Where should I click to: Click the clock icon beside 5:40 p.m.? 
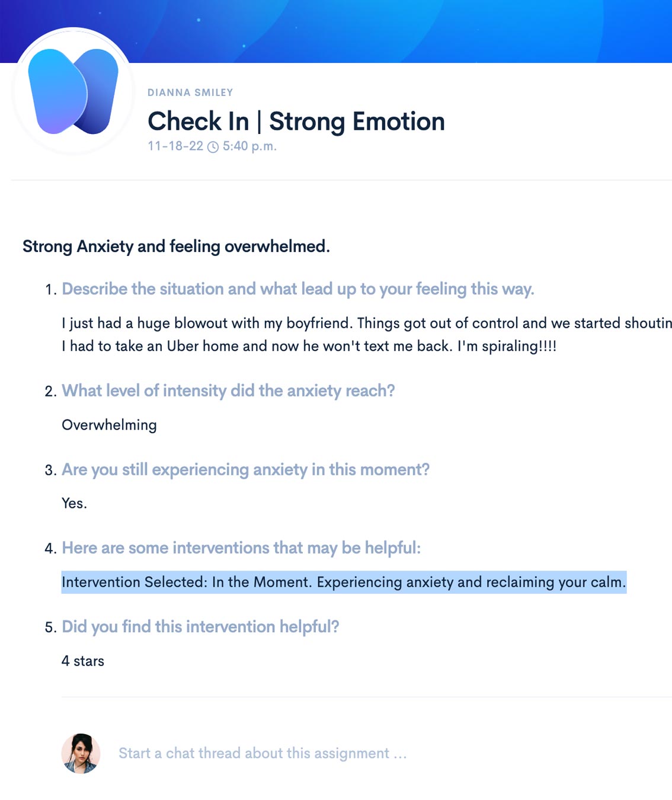point(213,146)
